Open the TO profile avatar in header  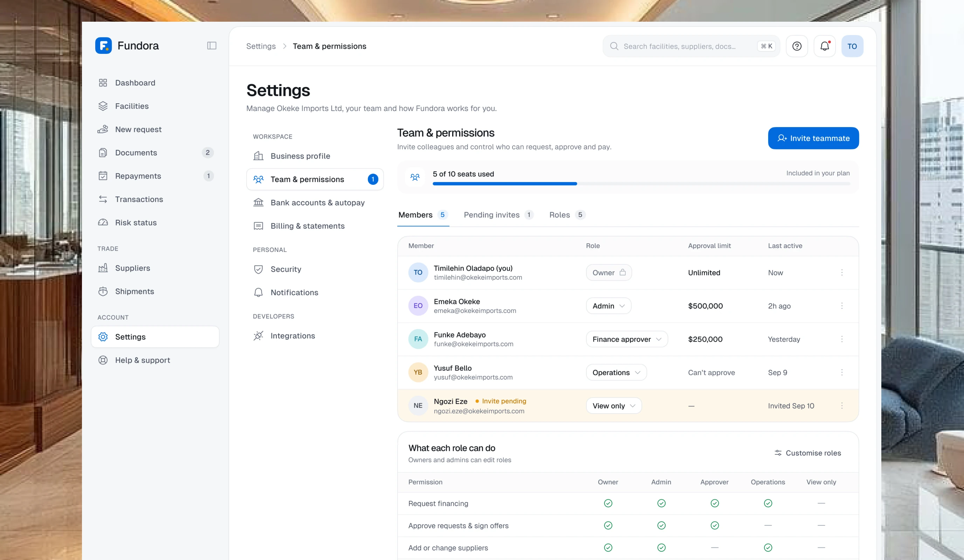[x=852, y=46]
